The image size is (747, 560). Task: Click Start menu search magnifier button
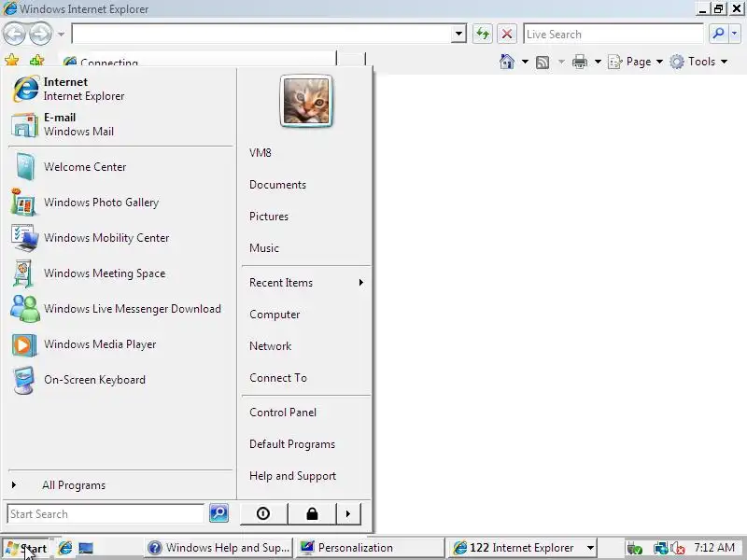point(219,513)
